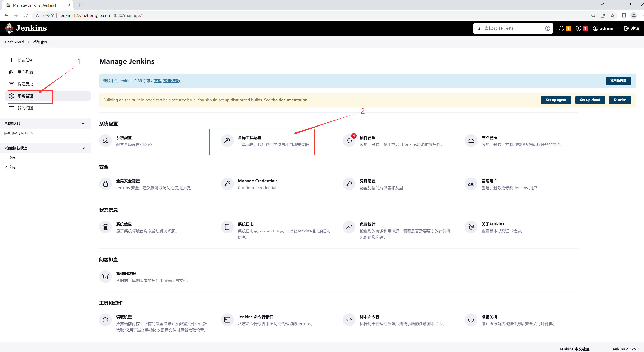Collapse the build executor status panel
The width and height of the screenshot is (644, 352).
83,148
